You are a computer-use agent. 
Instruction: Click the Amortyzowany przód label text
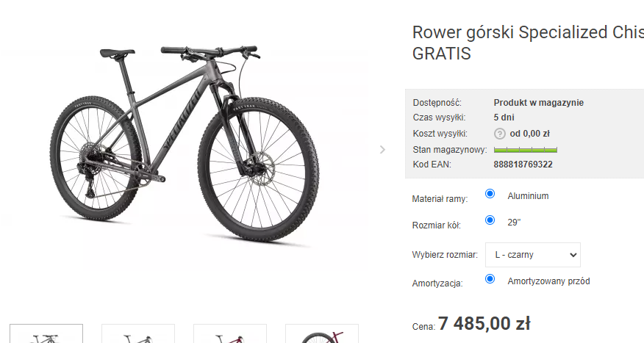click(548, 281)
